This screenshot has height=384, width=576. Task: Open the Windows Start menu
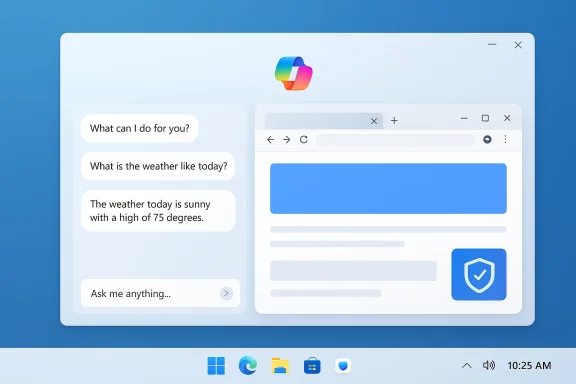coord(216,366)
